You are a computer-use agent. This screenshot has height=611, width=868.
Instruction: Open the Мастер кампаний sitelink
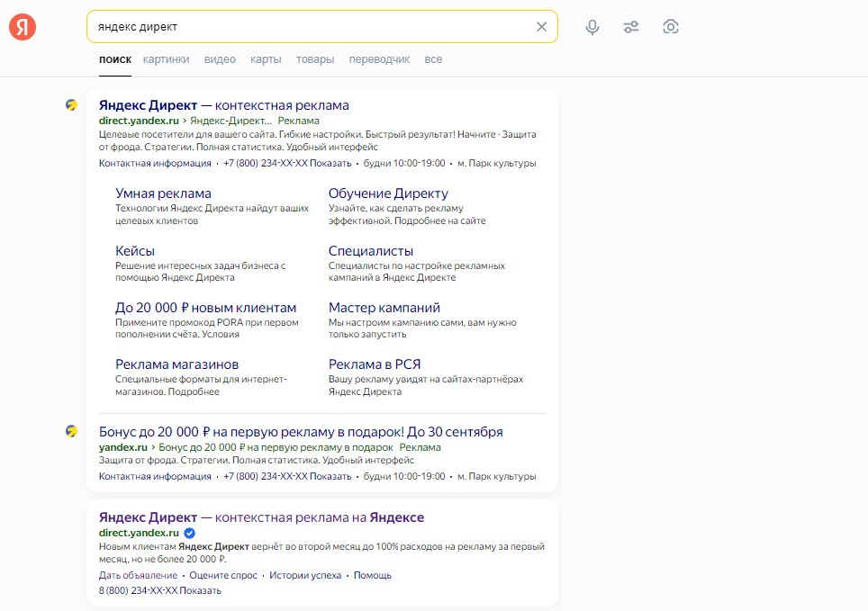point(384,308)
